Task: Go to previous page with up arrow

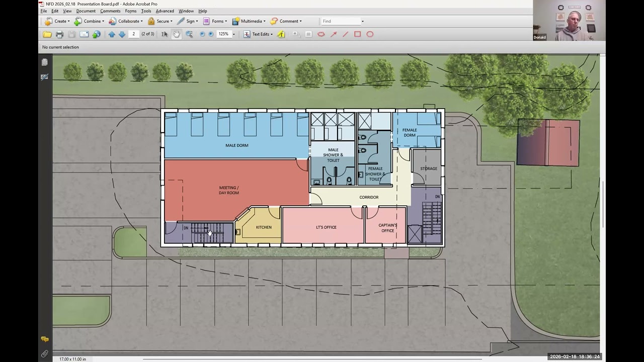Action: [x=112, y=34]
